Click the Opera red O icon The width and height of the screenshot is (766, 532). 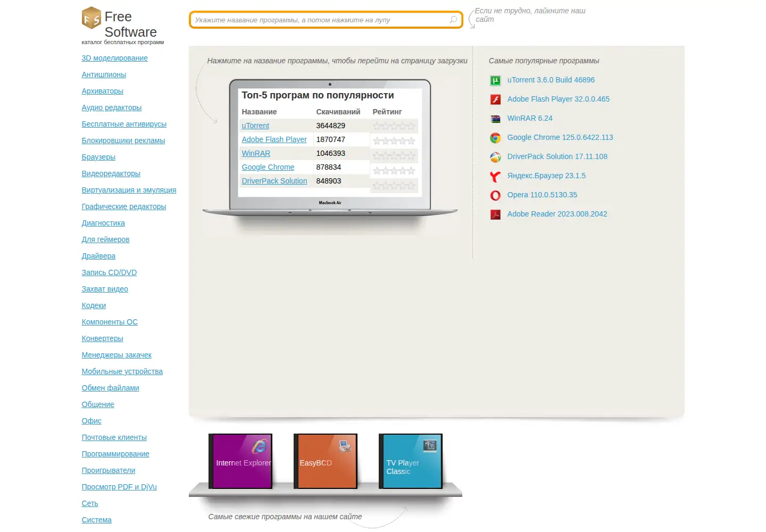click(495, 195)
